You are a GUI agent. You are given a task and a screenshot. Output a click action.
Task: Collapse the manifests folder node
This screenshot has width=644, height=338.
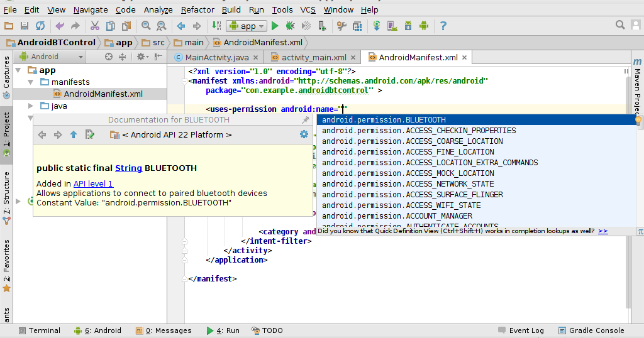[x=30, y=82]
